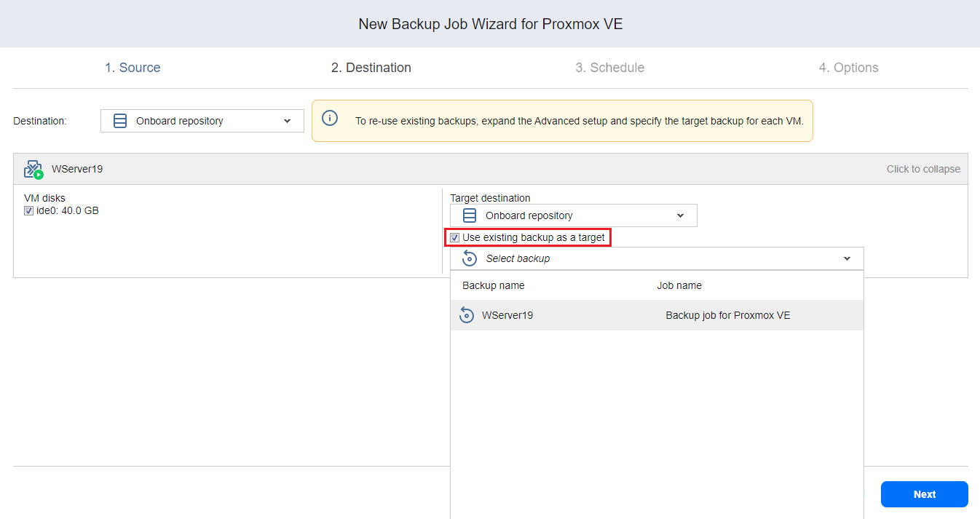Click repository icon in Target destination dropdown

470,215
